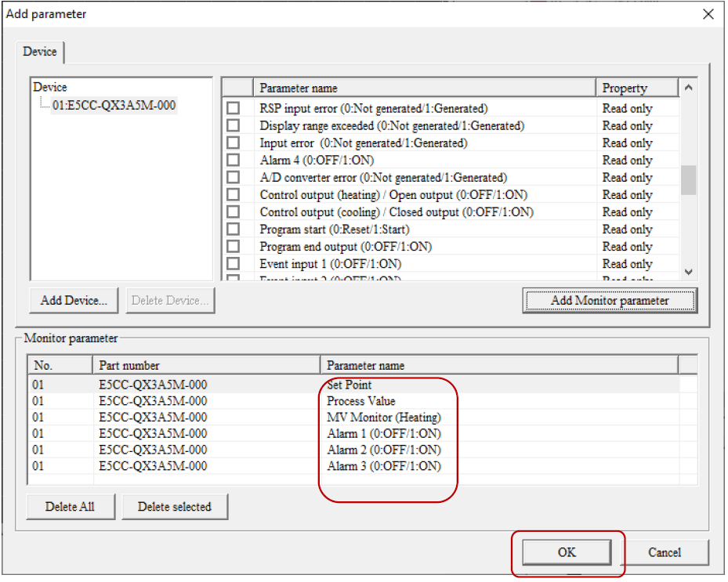Select the Set Point monitor row
This screenshot has width=728, height=582.
(x=353, y=385)
